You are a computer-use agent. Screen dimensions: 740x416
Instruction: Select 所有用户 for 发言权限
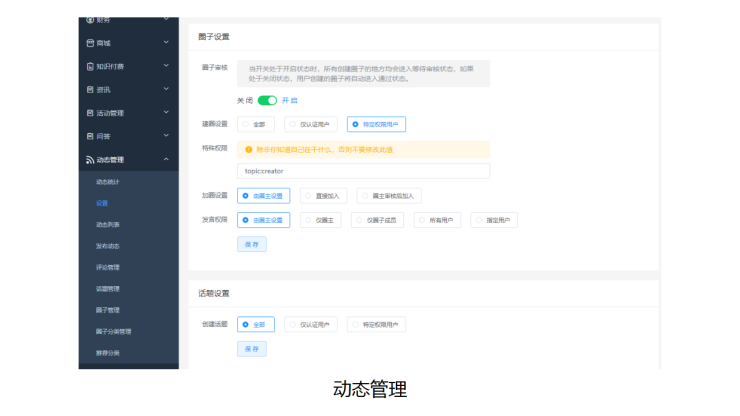pos(437,220)
